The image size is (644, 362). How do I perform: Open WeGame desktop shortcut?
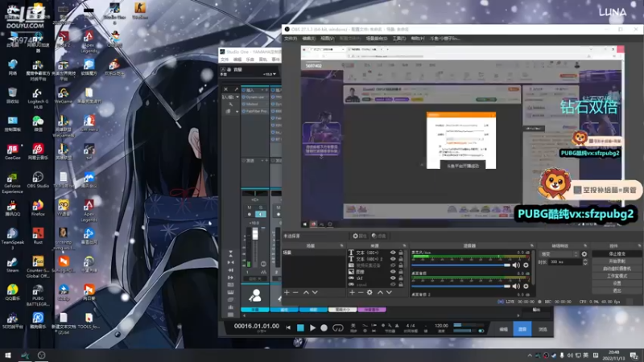click(x=64, y=96)
